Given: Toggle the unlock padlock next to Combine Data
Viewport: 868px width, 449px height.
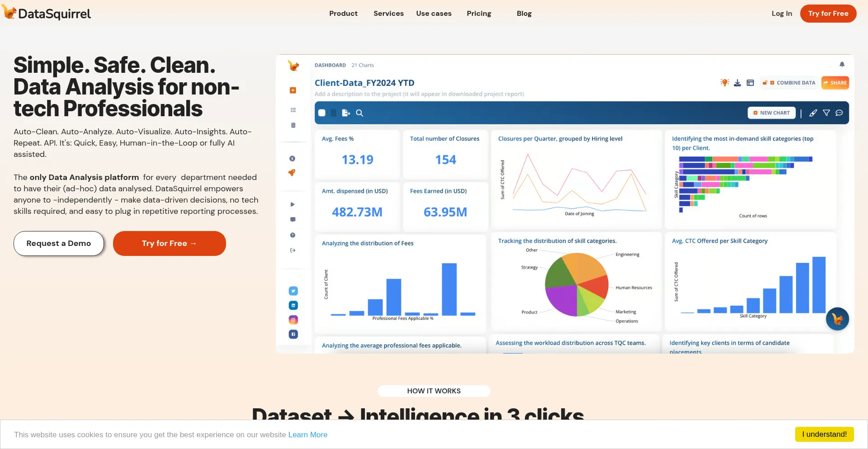Looking at the screenshot, I should click(x=765, y=83).
